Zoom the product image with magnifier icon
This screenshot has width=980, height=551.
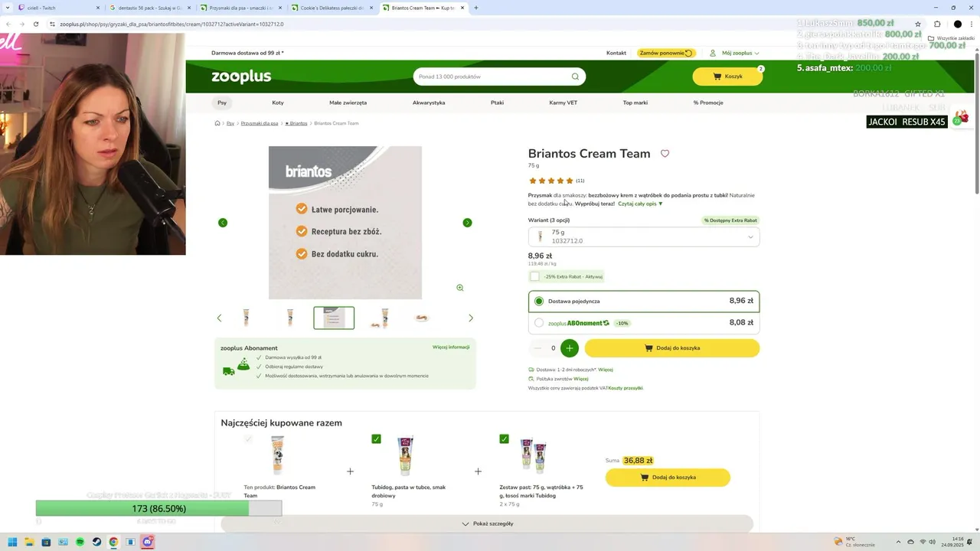coord(460,288)
